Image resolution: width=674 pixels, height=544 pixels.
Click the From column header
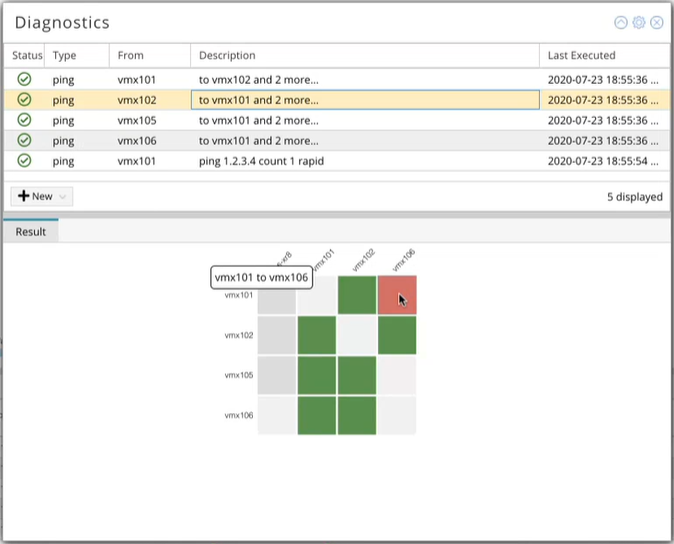(130, 55)
